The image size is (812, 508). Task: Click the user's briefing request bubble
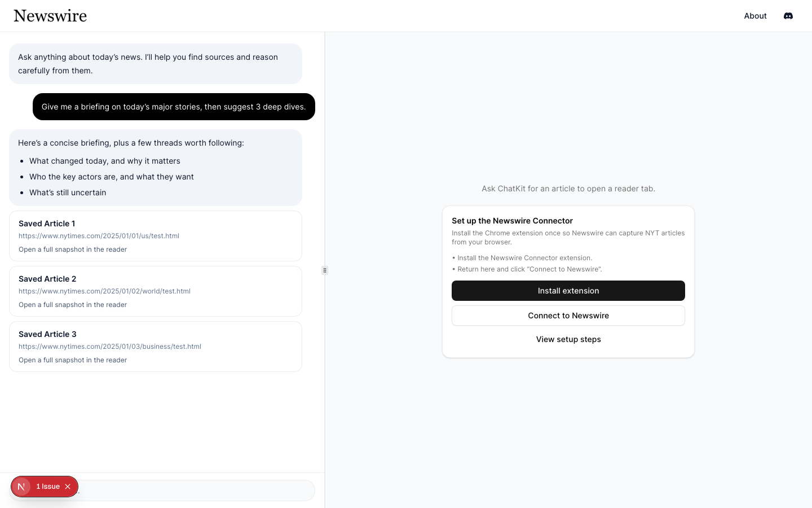pos(174,107)
